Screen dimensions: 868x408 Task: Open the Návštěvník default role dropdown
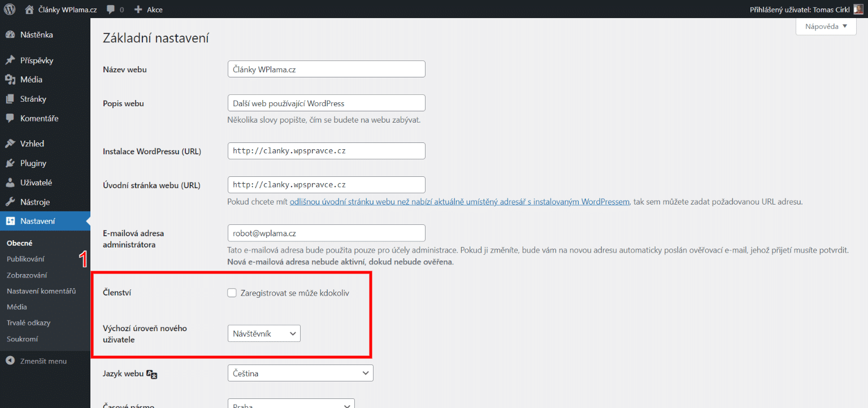click(264, 333)
